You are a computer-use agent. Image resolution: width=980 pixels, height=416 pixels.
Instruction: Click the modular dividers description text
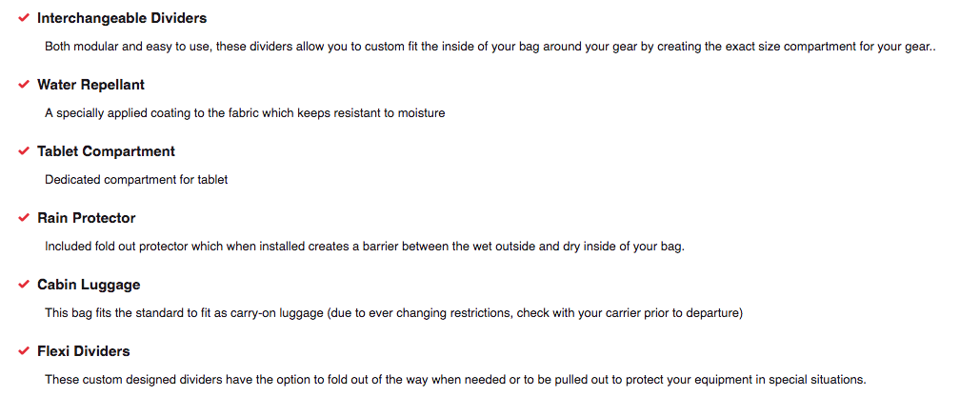point(490,47)
